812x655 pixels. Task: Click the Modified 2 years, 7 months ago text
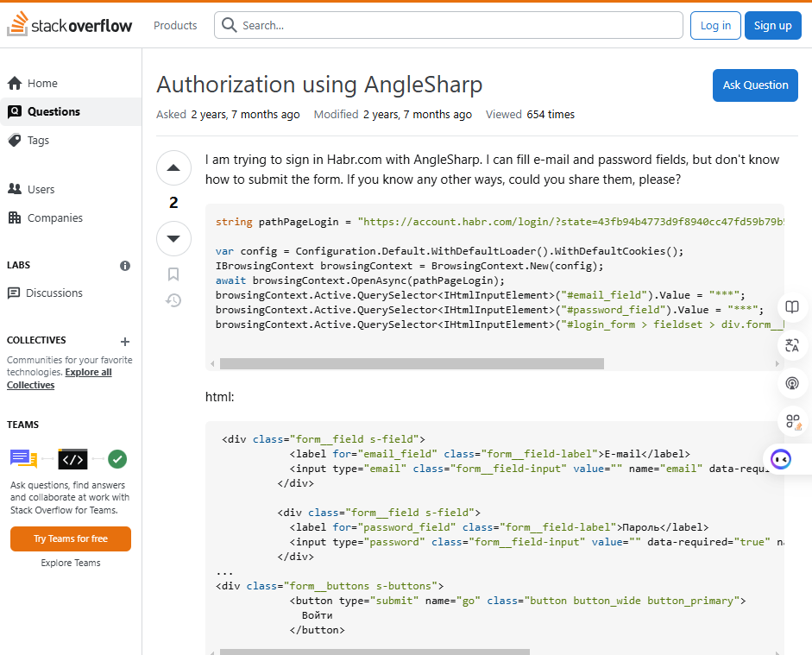coord(393,115)
